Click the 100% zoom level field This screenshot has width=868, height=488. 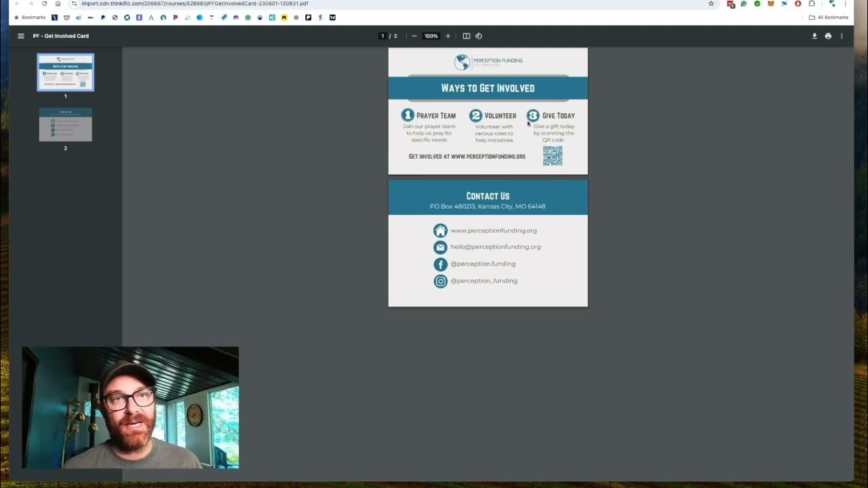pyautogui.click(x=431, y=36)
